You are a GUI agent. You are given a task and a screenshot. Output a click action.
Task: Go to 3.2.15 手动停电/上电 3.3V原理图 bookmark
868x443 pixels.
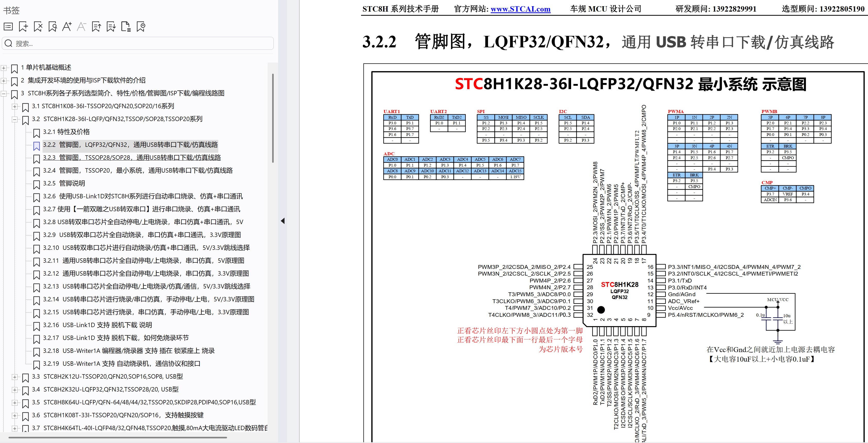[x=146, y=312]
